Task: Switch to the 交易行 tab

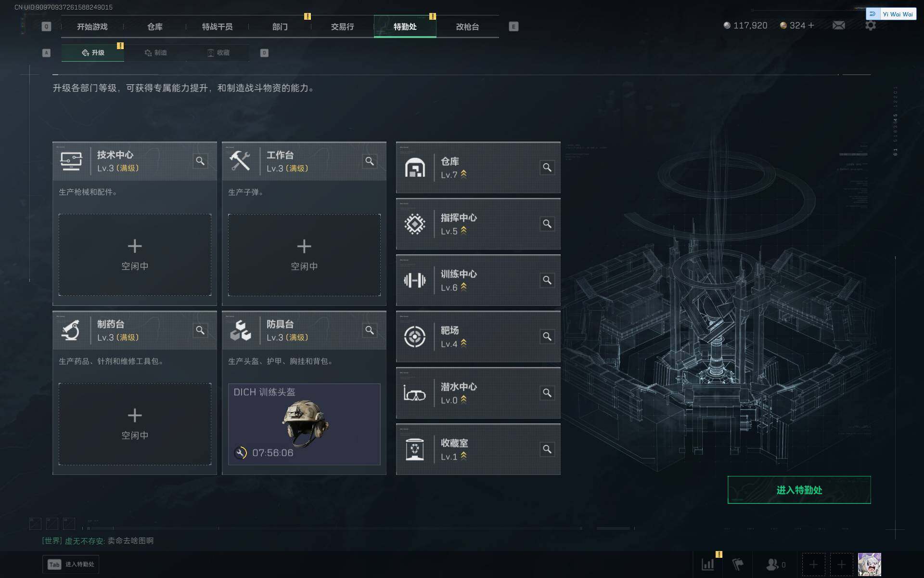Action: [x=342, y=26]
